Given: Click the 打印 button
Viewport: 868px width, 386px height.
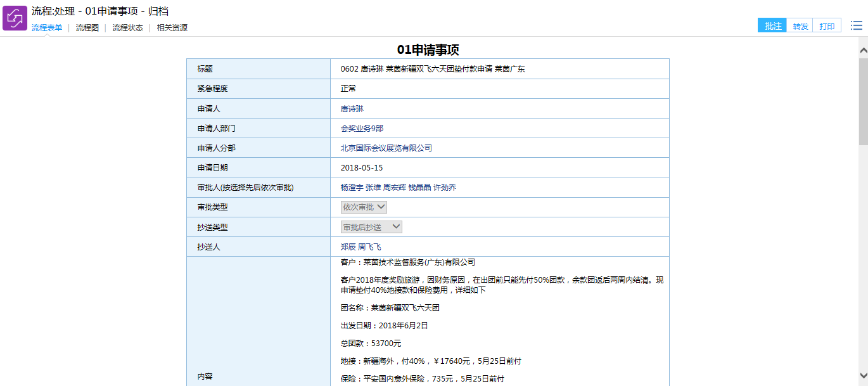Looking at the screenshot, I should point(827,26).
